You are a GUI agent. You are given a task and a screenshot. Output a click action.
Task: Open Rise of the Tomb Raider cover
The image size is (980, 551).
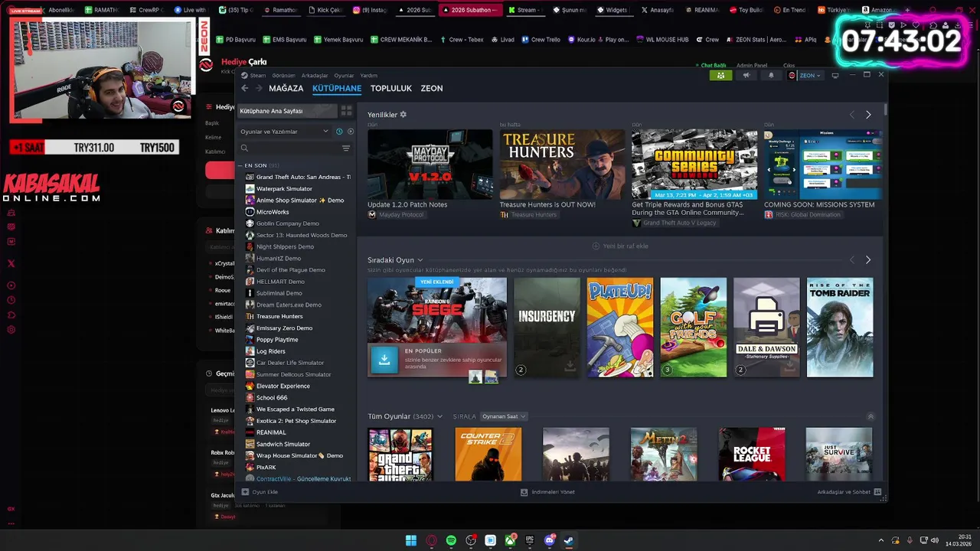tap(840, 327)
